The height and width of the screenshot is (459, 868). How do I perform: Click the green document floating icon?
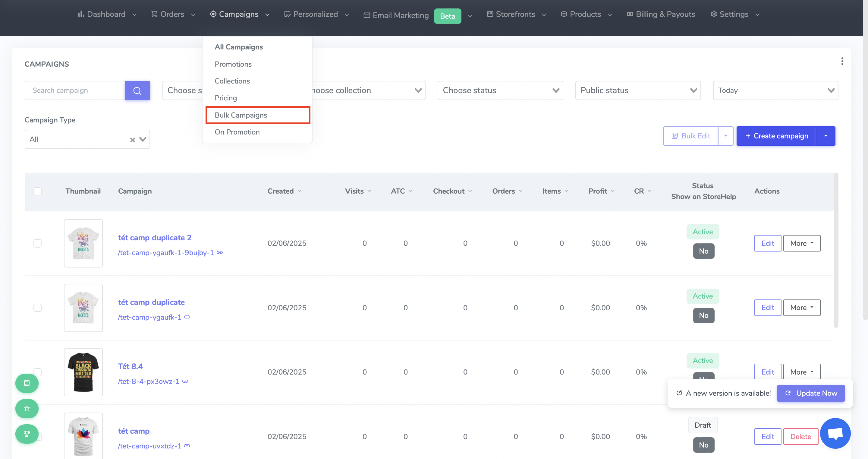click(27, 383)
